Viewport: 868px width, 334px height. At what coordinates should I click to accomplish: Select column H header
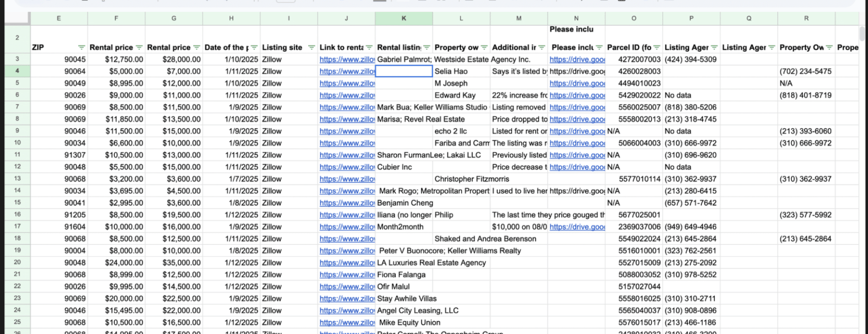coord(231,18)
